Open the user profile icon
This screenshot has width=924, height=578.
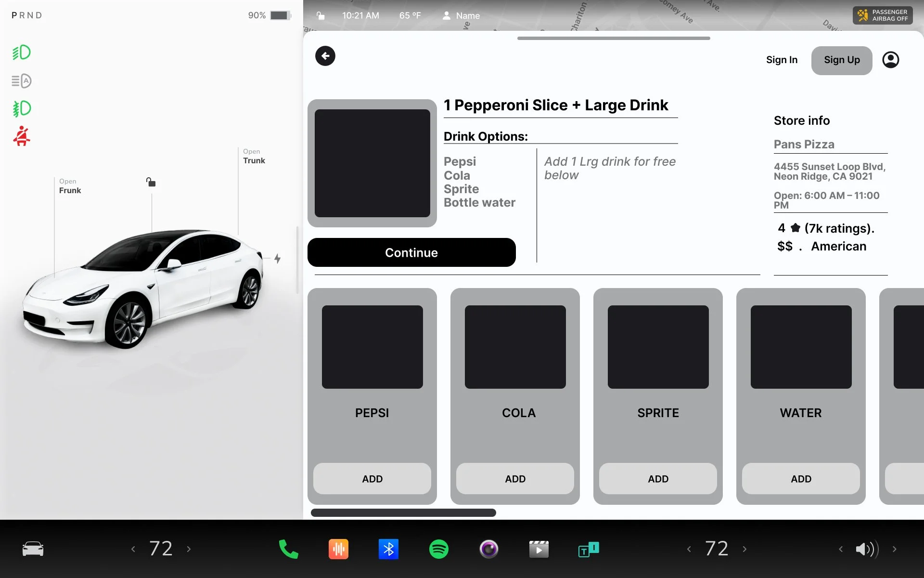tap(890, 60)
